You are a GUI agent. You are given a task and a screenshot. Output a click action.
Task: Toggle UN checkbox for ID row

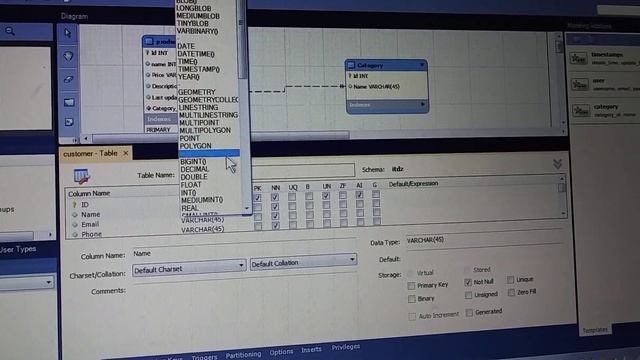point(325,196)
